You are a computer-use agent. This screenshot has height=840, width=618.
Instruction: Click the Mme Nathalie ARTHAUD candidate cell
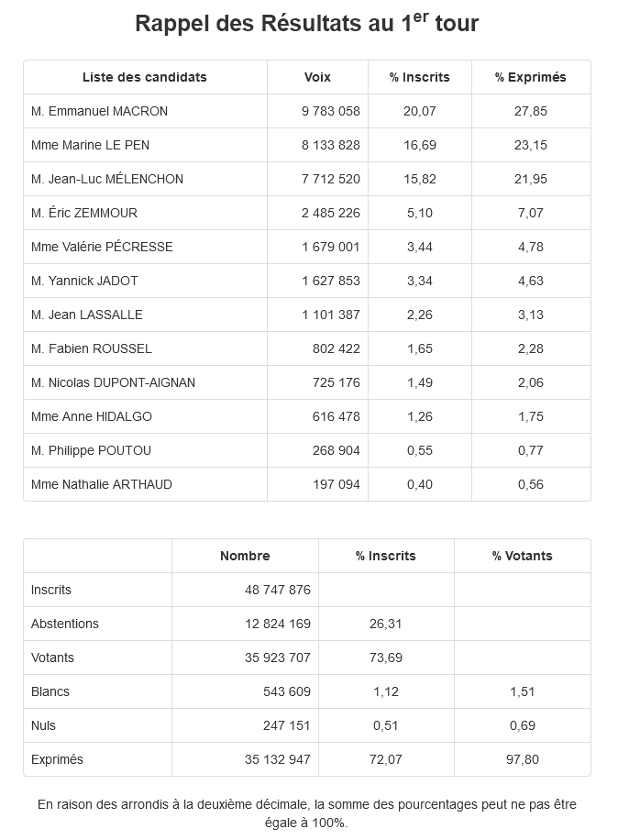coord(102,484)
